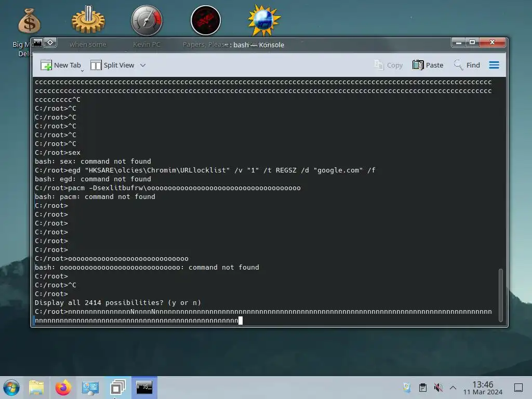This screenshot has width=532, height=399.
Task: Click the 'C:/root>pacm -Dsexlitbufrw' line
Action: tap(168, 188)
